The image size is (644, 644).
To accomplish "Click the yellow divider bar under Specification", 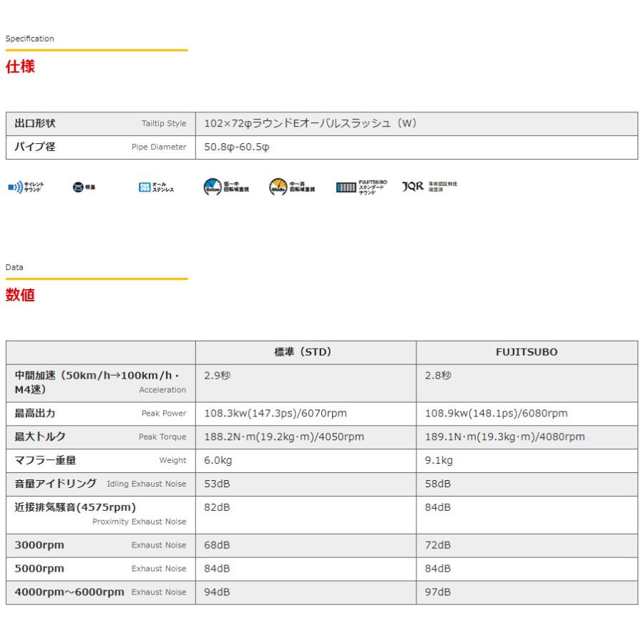I will click(x=97, y=51).
